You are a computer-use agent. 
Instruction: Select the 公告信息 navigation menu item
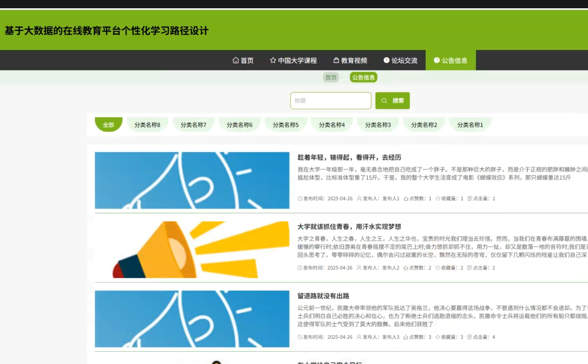click(x=451, y=60)
